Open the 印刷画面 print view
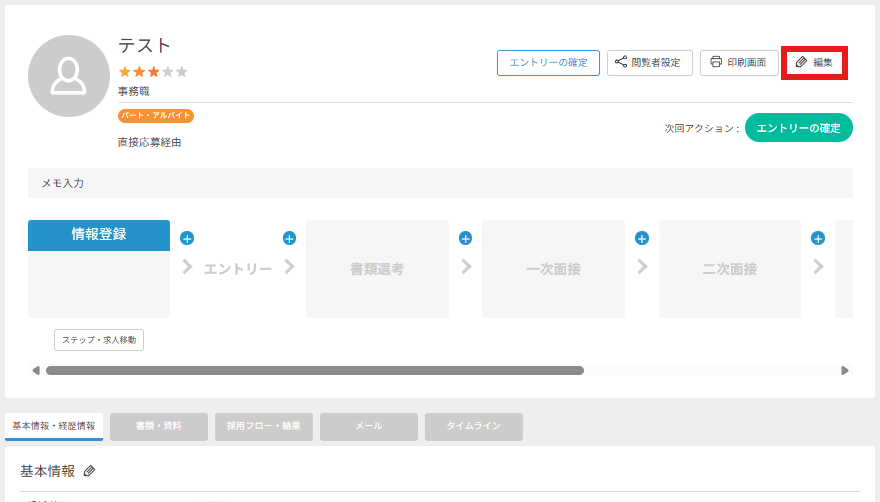The height and width of the screenshot is (502, 880). coord(739,63)
